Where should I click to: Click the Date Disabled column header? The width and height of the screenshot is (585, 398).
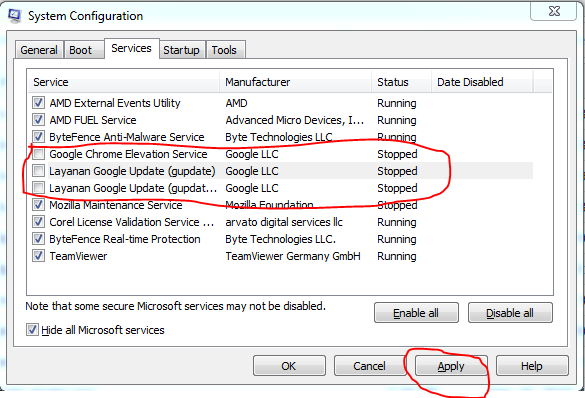(482, 82)
